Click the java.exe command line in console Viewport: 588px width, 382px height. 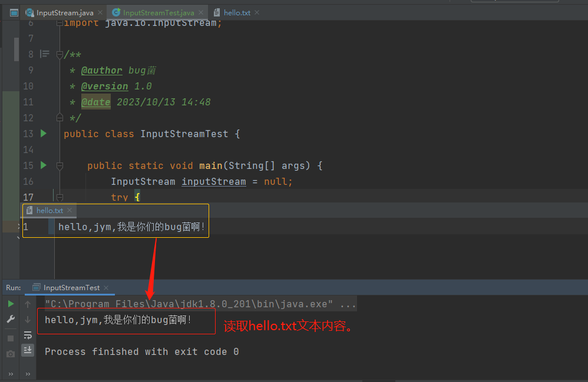pos(201,304)
